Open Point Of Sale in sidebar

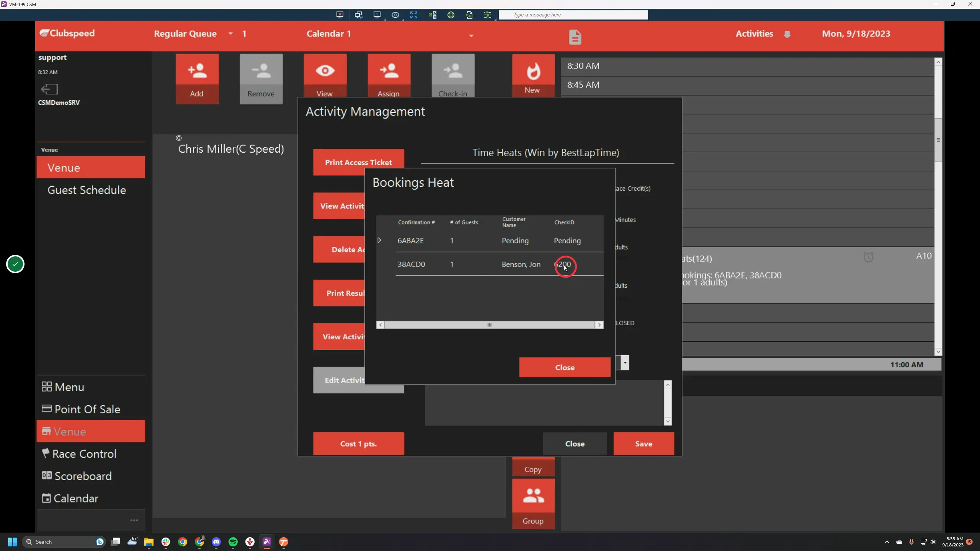91,409
